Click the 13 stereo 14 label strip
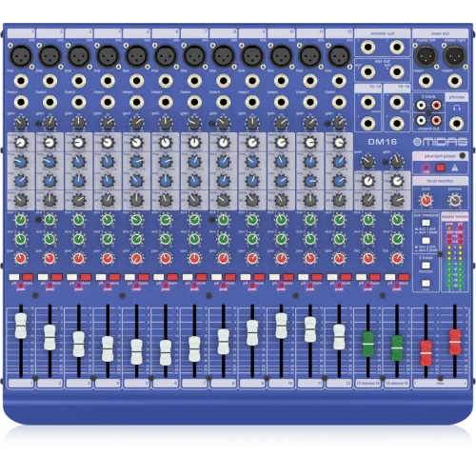This screenshot has width=476, height=476. point(367,384)
